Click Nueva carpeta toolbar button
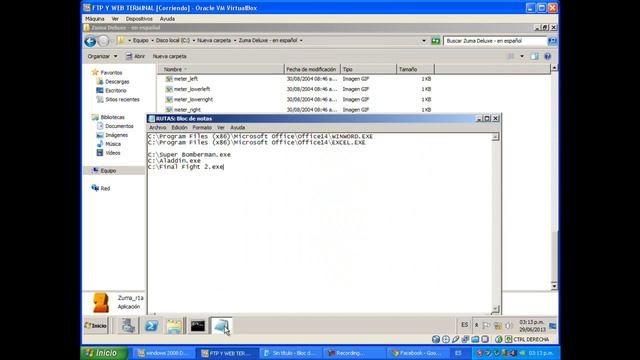 169,56
